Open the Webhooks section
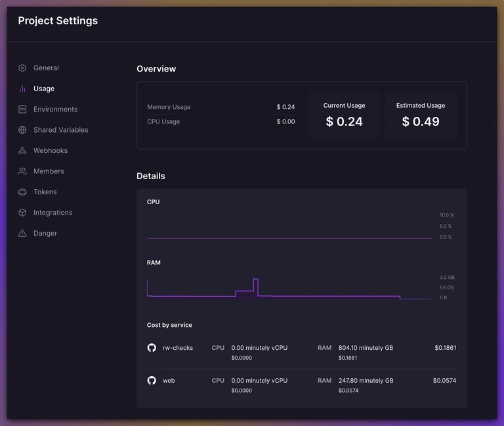Viewport: 504px width, 426px height. (x=51, y=150)
